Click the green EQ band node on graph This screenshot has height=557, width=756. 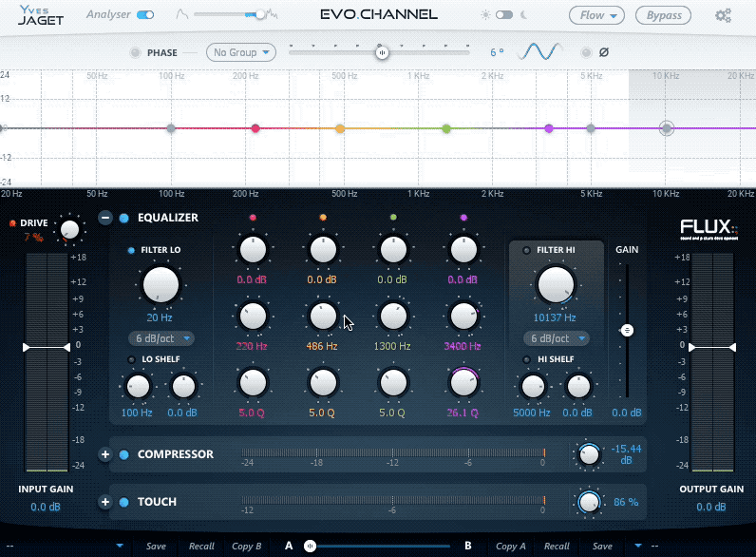pos(446,128)
